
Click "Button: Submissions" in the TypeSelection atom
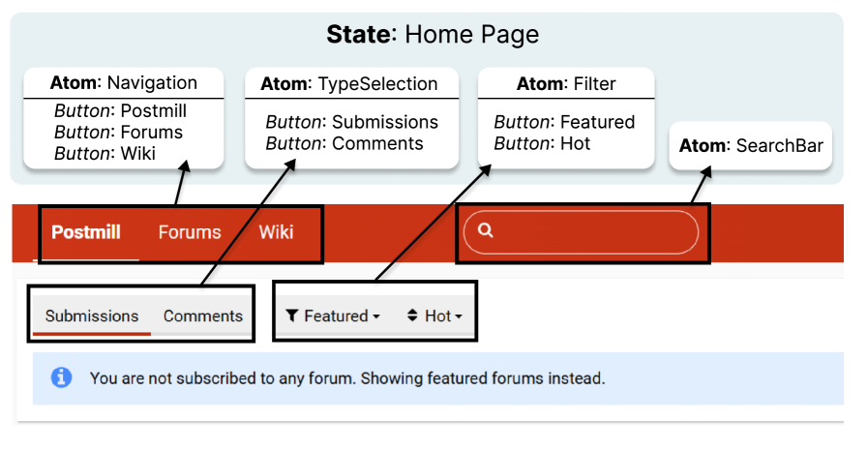point(352,122)
